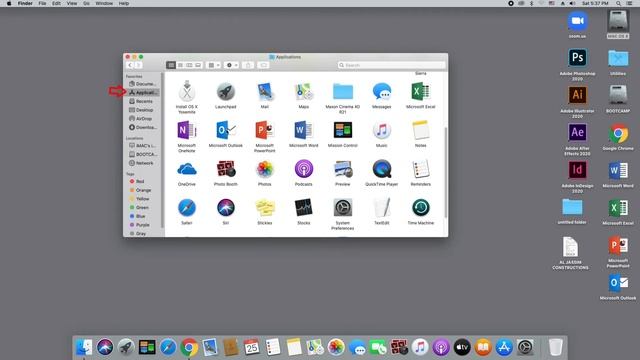Open Recents in Finder sidebar
640x360 pixels.
click(142, 101)
